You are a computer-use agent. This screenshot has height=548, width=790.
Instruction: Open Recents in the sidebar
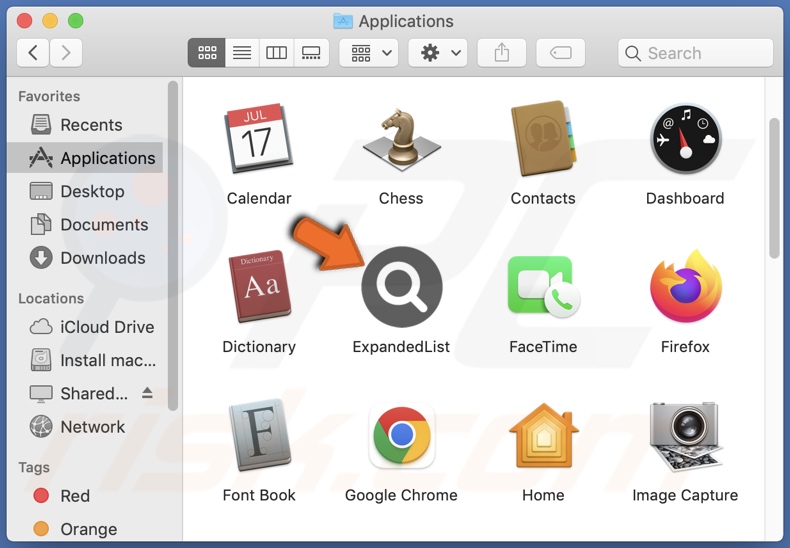pos(85,125)
